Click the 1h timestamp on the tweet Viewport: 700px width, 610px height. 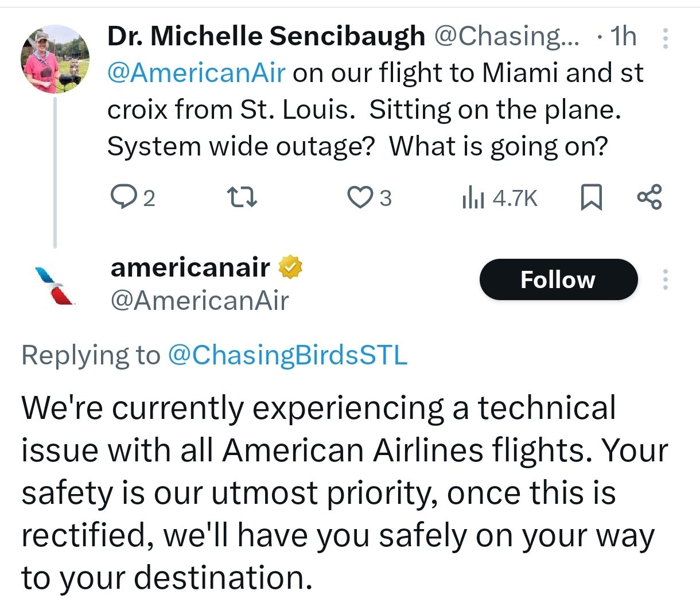click(623, 36)
